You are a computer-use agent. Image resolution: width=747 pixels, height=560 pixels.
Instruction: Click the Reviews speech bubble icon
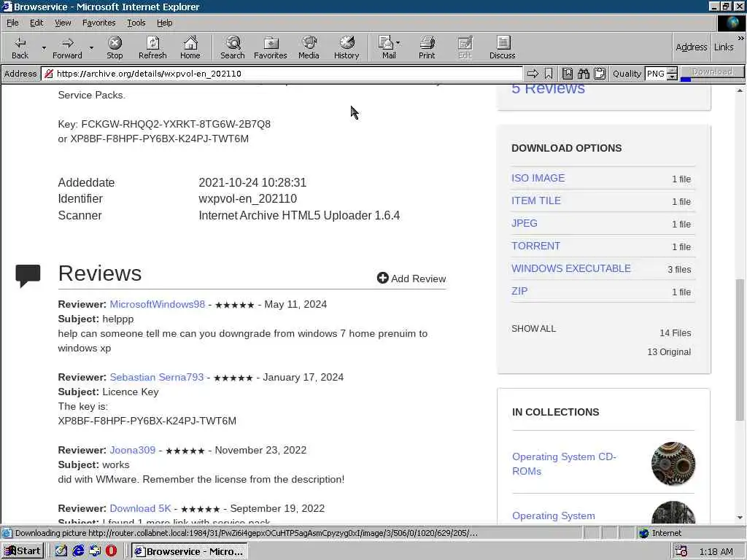coord(28,276)
